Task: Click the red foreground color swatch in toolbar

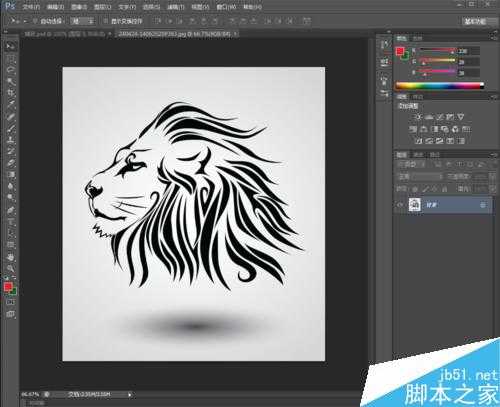Action: point(8,286)
